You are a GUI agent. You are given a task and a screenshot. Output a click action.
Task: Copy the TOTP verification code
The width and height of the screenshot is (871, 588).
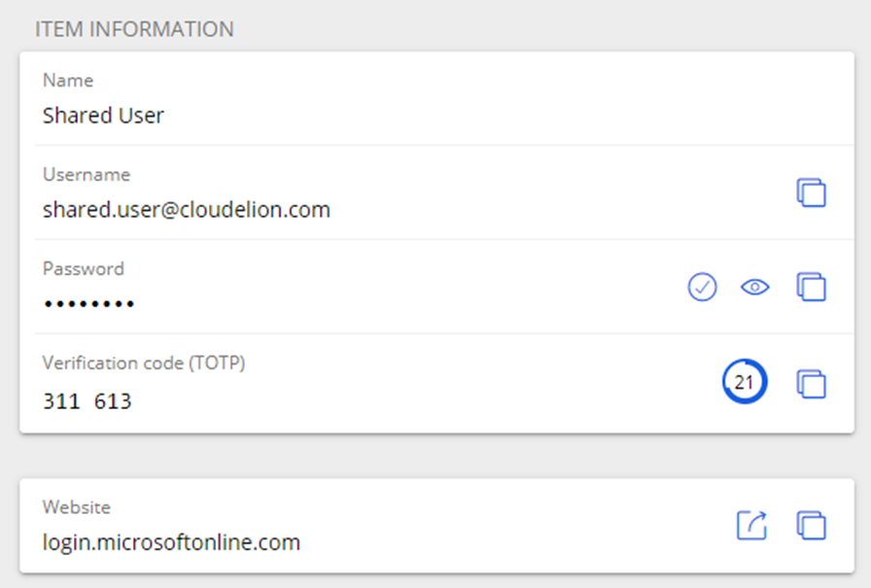[811, 384]
